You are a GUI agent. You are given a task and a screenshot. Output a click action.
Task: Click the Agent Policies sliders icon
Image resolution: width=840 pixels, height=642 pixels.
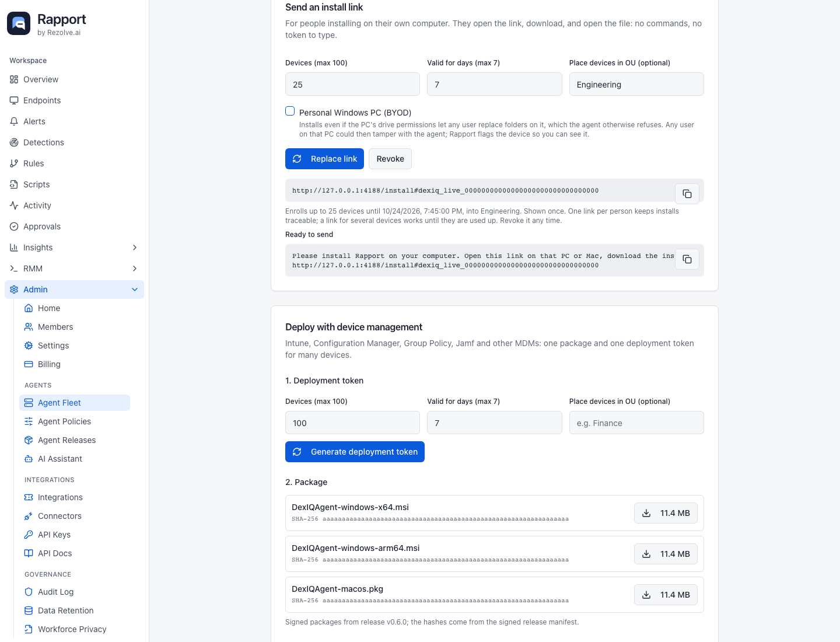(29, 421)
